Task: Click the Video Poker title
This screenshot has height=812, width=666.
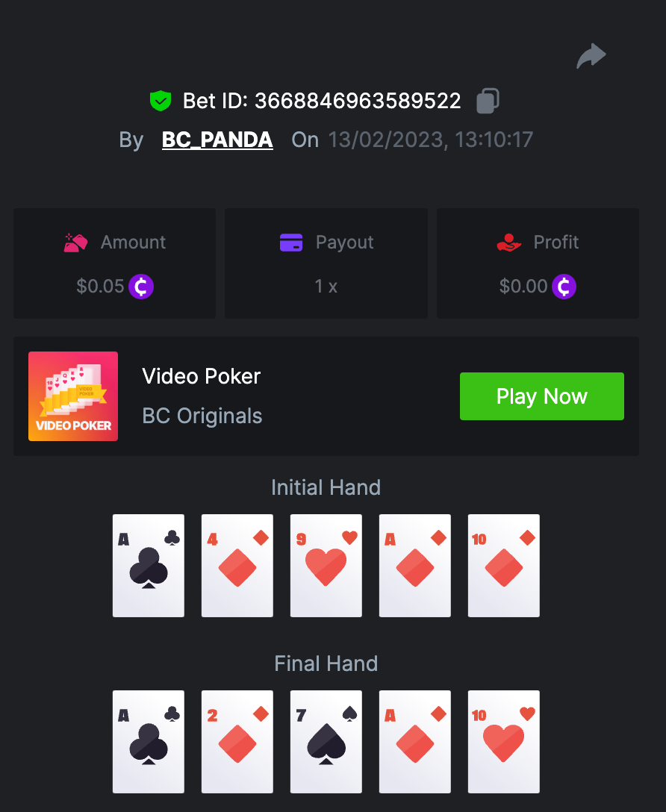Action: pyautogui.click(x=201, y=376)
